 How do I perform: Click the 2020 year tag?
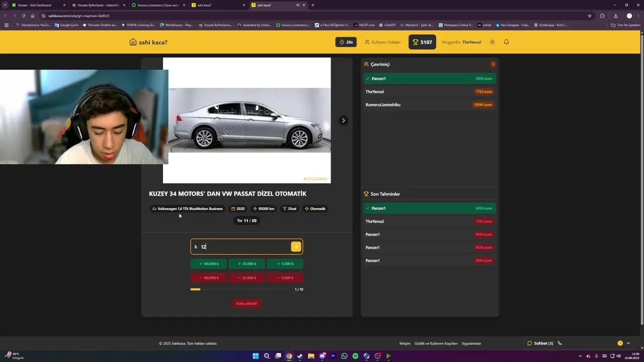(238, 209)
